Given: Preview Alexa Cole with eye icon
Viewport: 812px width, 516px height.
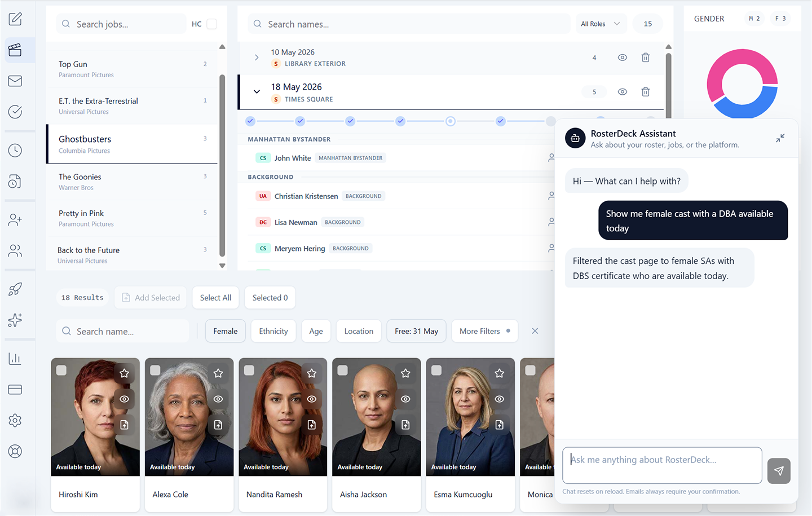Looking at the screenshot, I should (218, 399).
